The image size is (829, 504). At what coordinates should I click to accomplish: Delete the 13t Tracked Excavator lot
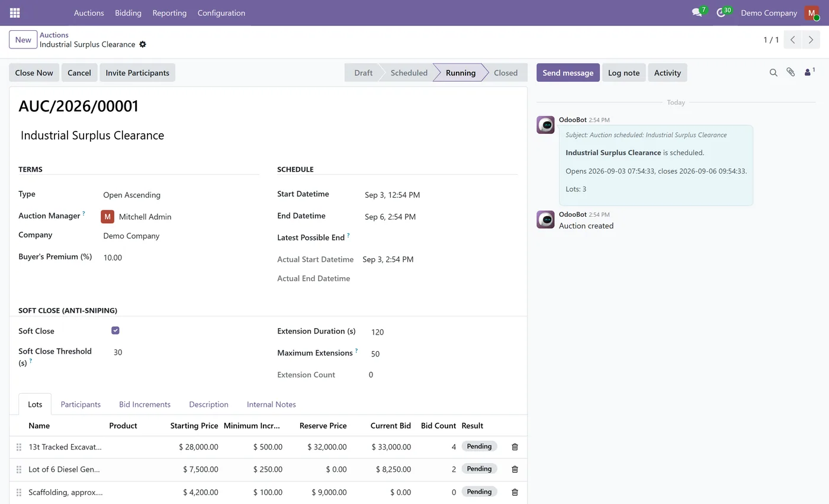pyautogui.click(x=515, y=447)
